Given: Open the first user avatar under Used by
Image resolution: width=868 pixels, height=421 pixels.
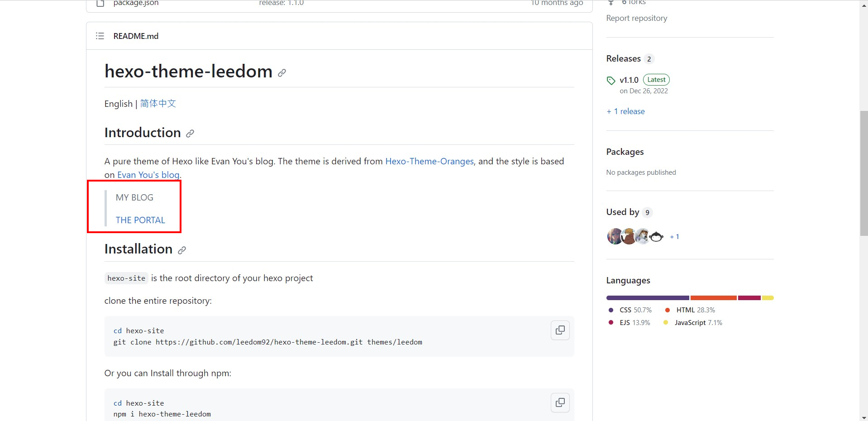Looking at the screenshot, I should click(x=614, y=236).
